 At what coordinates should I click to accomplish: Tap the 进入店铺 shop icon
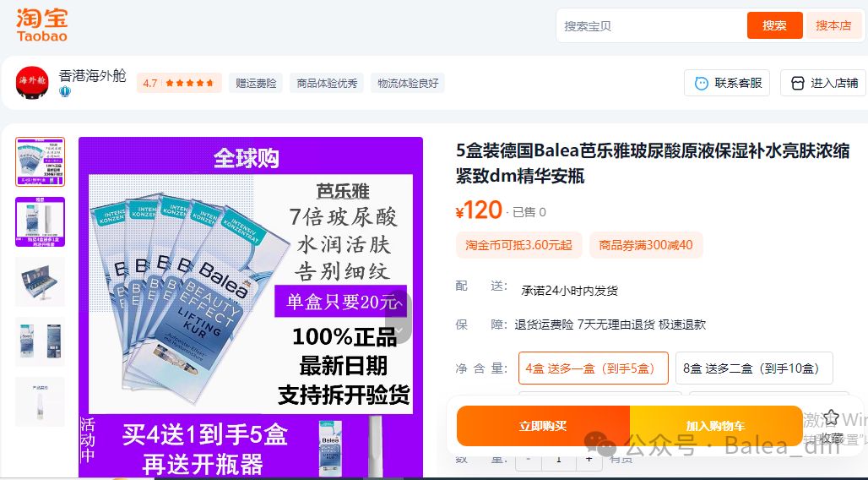[797, 83]
